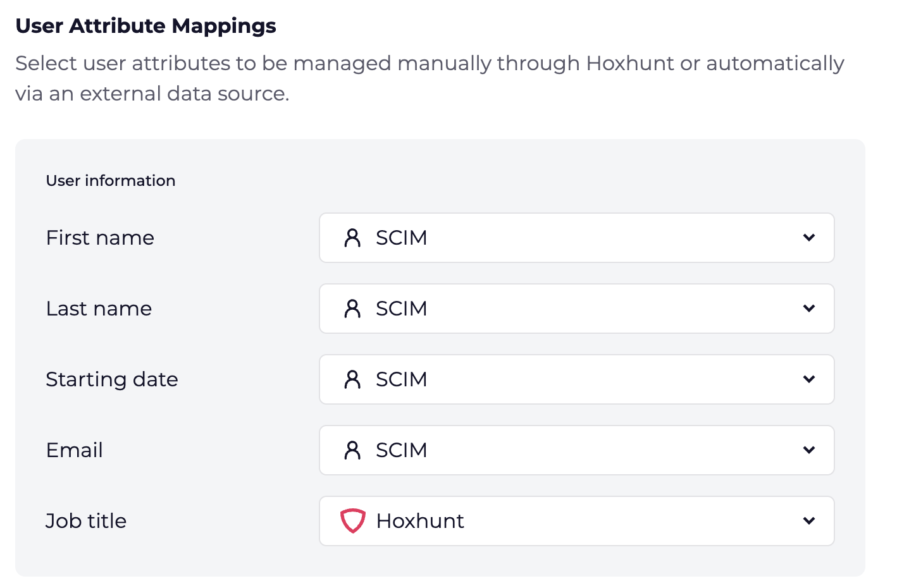The image size is (897, 588).
Task: Click the Job title row label
Action: 86,521
